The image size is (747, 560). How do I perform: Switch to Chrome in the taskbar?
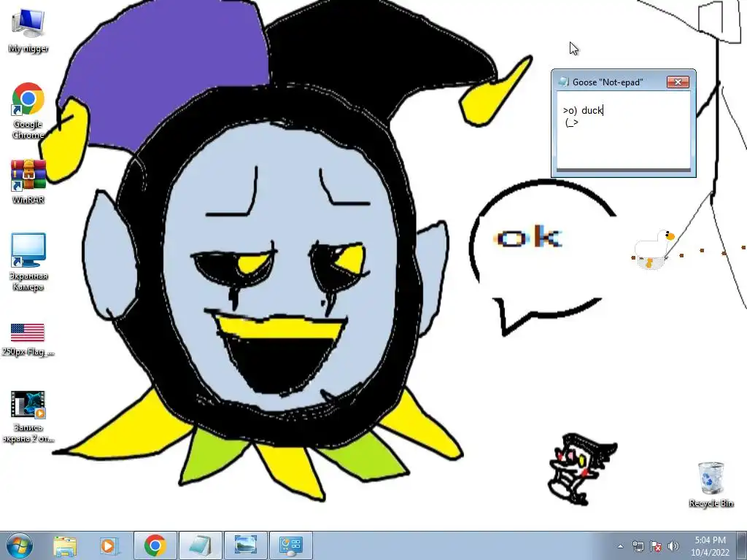(155, 545)
